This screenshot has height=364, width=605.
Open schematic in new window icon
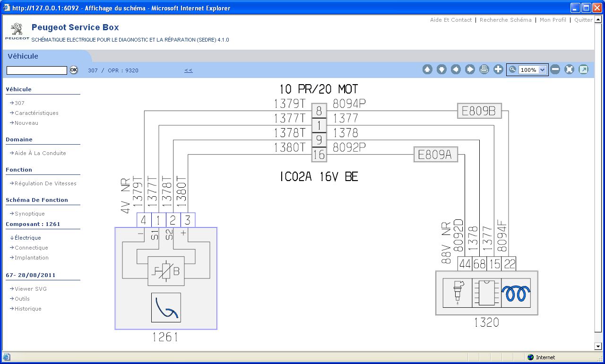coord(584,69)
